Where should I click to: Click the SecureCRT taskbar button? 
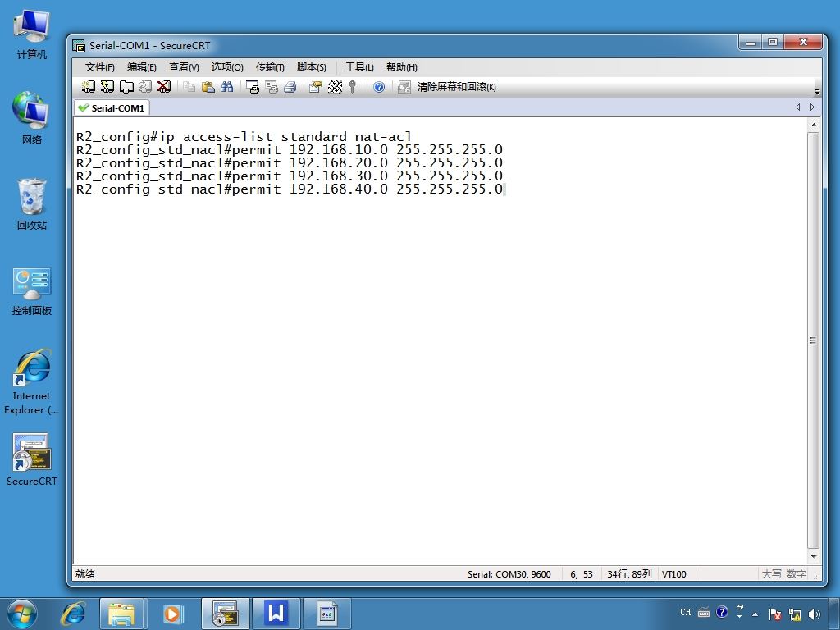[x=225, y=614]
